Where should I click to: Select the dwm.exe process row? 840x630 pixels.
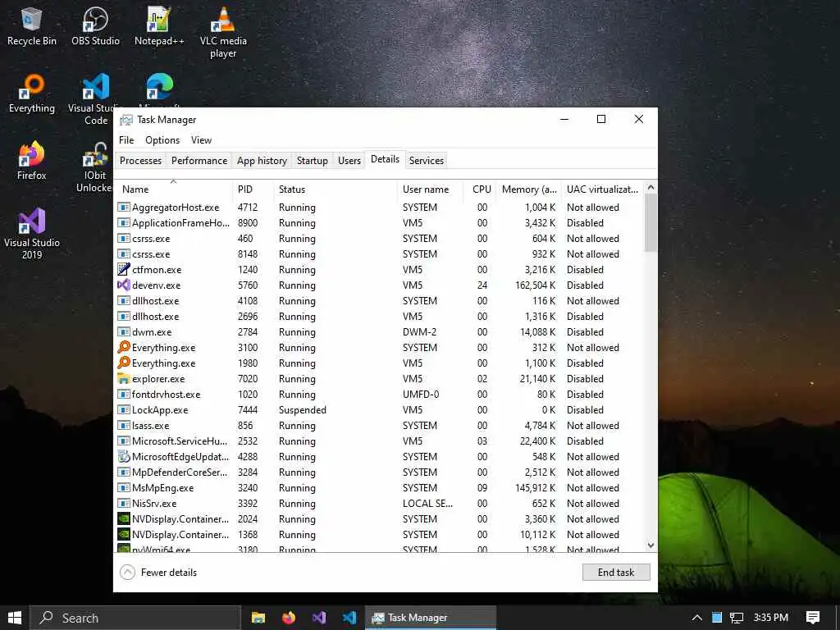pyautogui.click(x=379, y=331)
